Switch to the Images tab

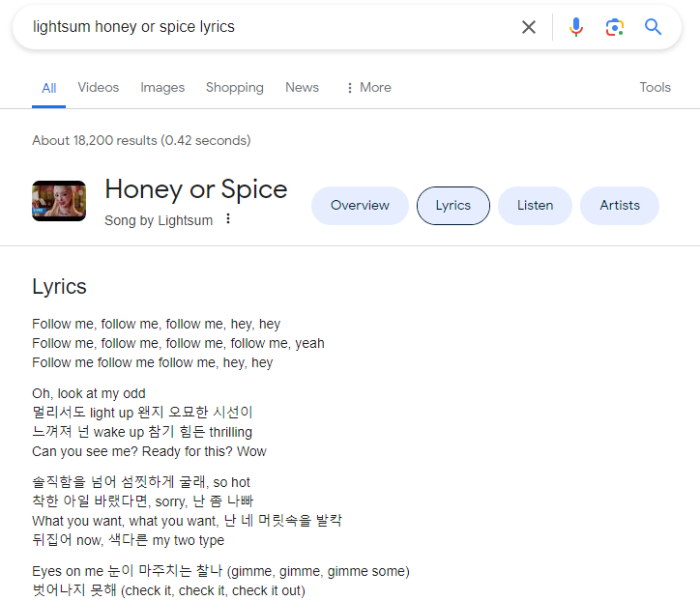pos(162,88)
